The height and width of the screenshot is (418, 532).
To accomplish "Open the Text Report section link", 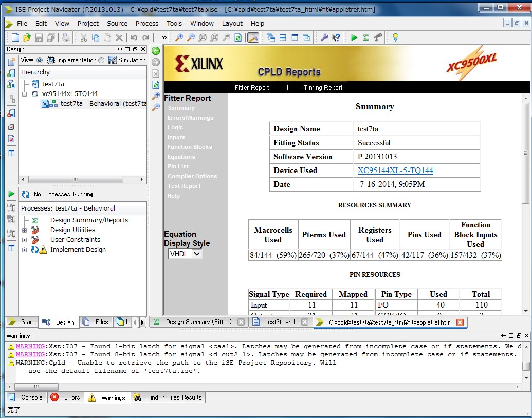I will [184, 186].
